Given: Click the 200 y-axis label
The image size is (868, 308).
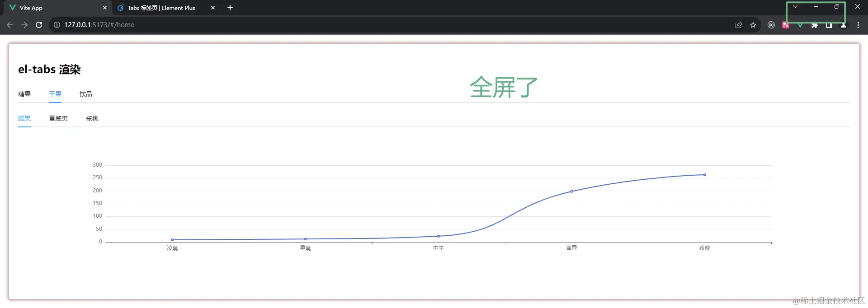Looking at the screenshot, I should 97,191.
